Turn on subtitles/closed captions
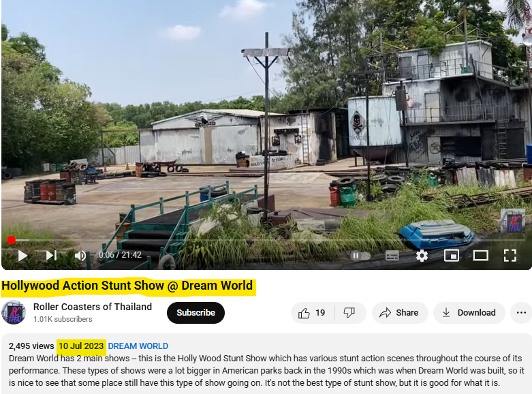 pyautogui.click(x=392, y=256)
